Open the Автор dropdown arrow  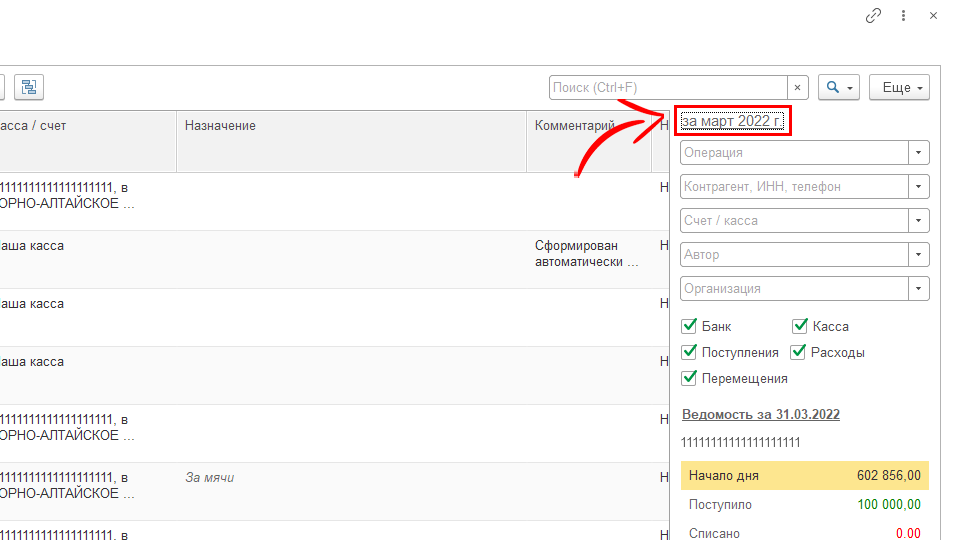918,255
